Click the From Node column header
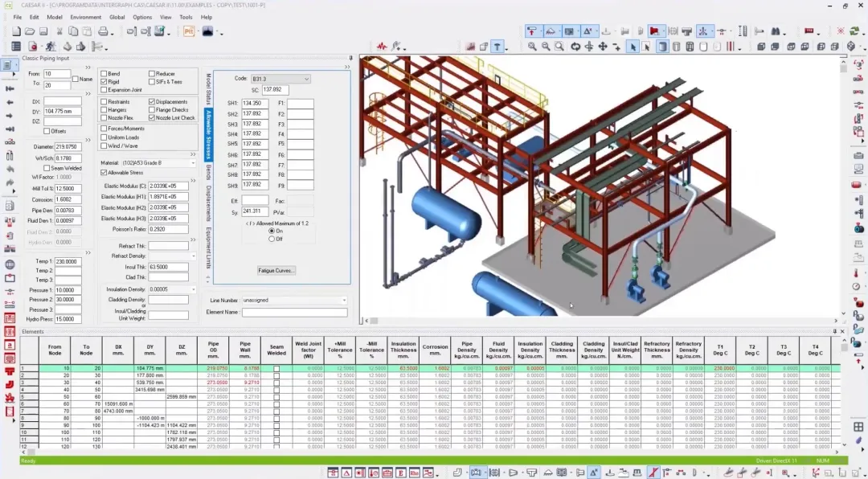Image resolution: width=868 pixels, height=479 pixels. (55, 350)
